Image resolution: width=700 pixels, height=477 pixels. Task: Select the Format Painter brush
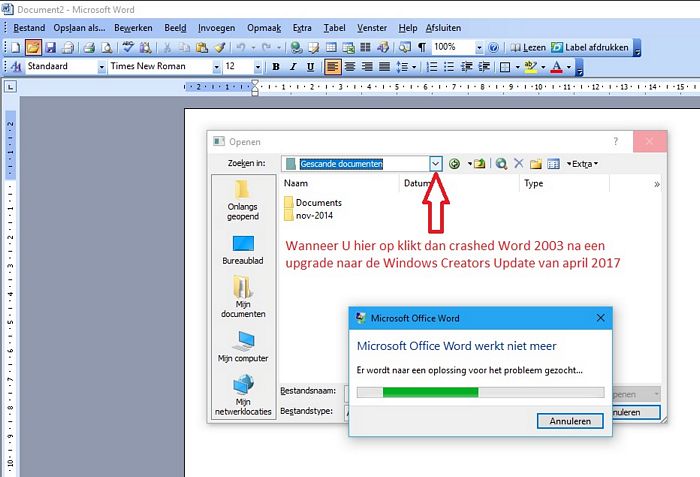click(219, 47)
